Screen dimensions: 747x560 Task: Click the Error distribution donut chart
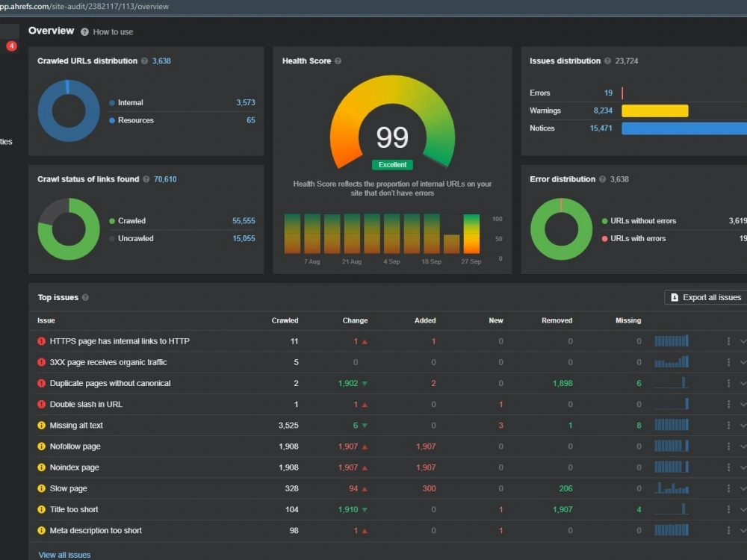tap(561, 229)
